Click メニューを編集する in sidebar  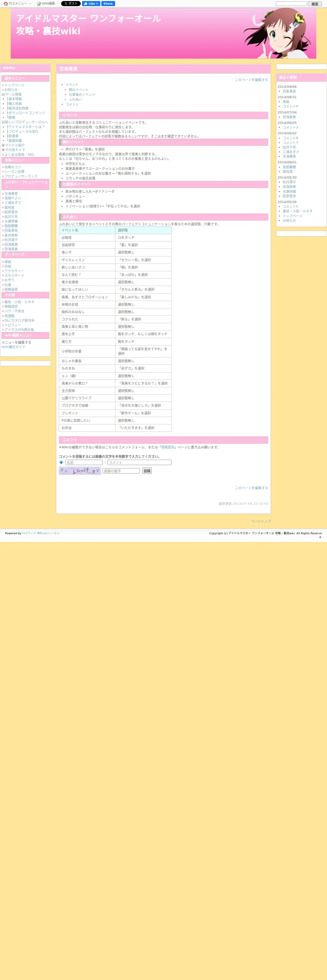[16, 342]
